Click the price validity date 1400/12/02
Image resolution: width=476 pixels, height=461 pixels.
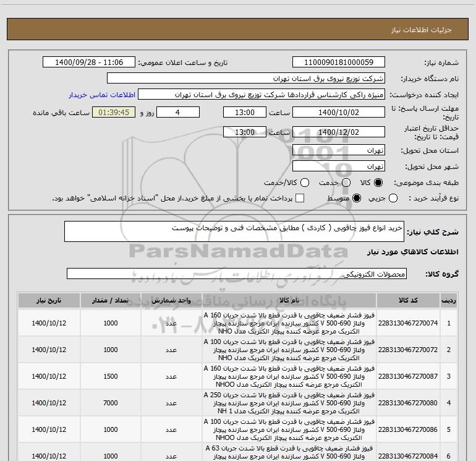(x=339, y=132)
